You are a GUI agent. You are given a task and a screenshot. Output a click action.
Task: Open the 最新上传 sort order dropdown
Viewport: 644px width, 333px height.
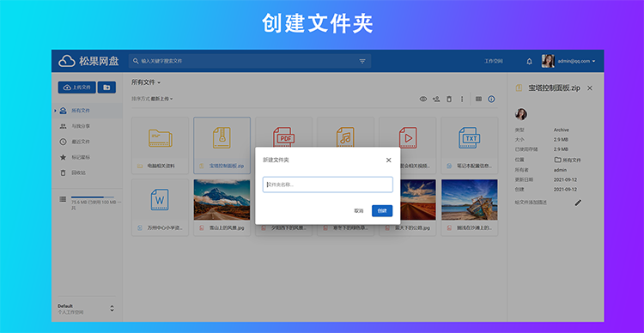(161, 99)
